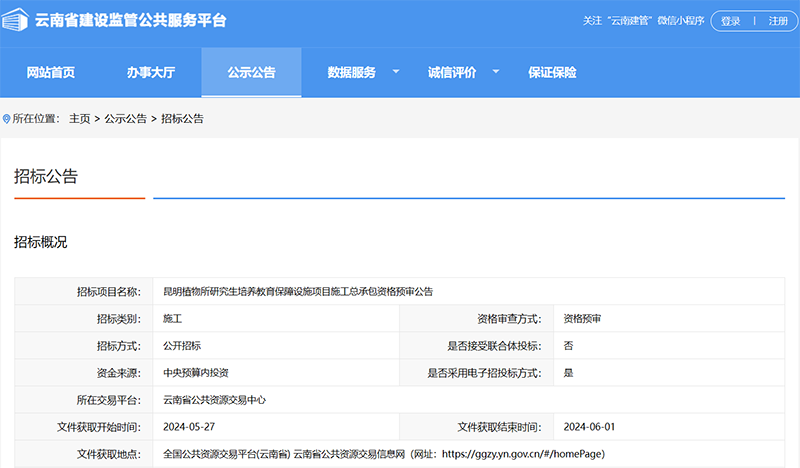Click the 招标公告 section heading

tap(46, 177)
